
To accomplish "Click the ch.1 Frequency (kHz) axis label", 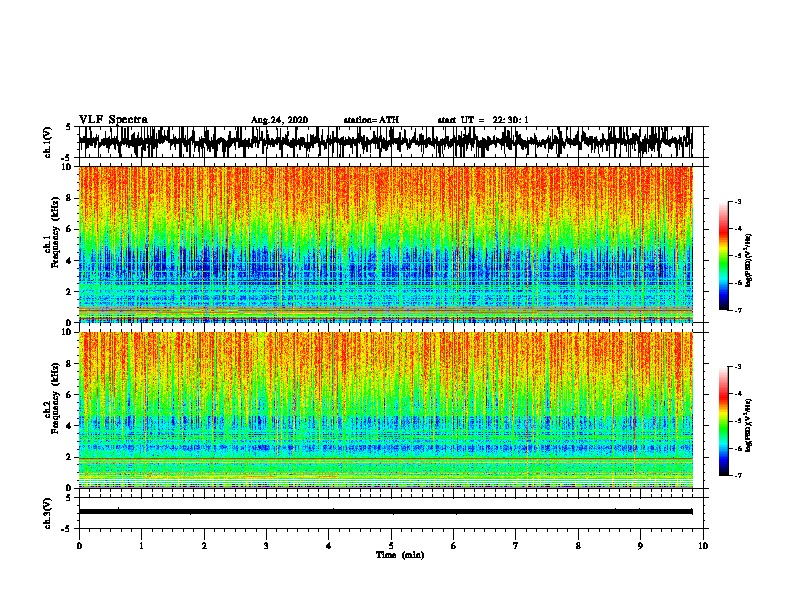I will point(52,232).
